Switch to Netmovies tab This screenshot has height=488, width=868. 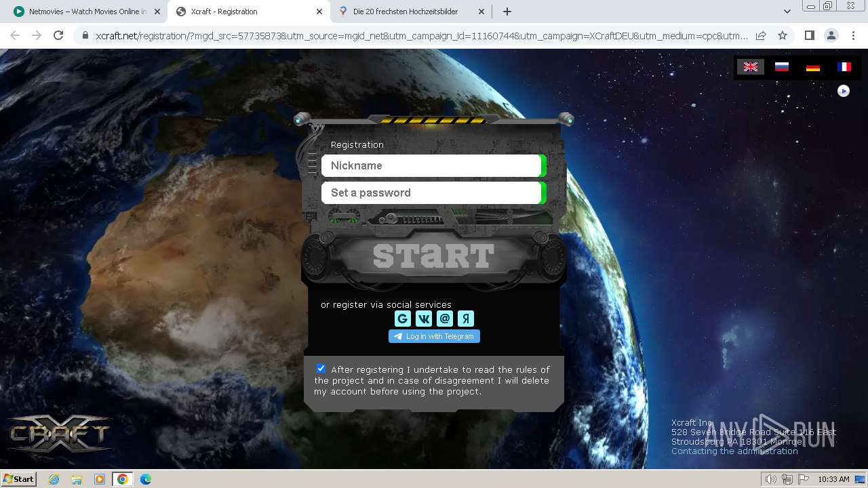87,12
